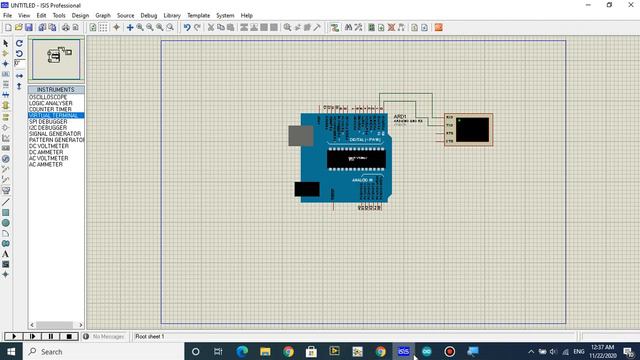Click Root sheet 1 in status bar

pos(150,336)
